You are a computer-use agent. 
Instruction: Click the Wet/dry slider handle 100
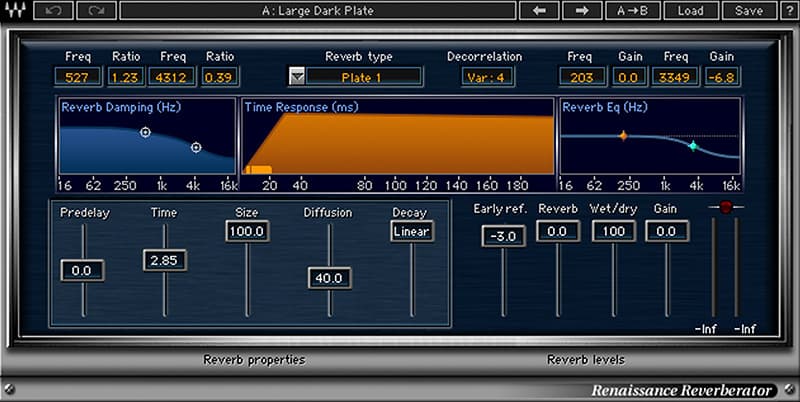[614, 231]
